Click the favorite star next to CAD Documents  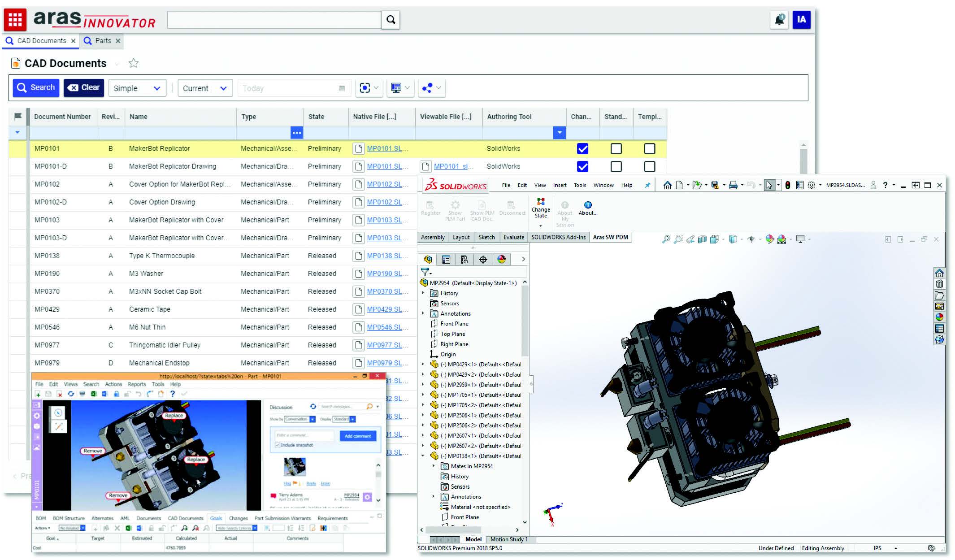tap(133, 63)
